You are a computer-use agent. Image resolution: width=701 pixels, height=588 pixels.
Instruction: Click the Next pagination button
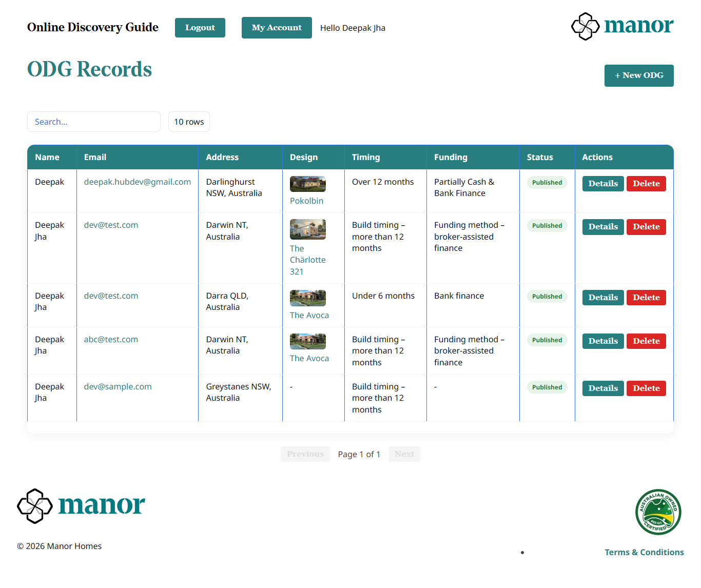point(404,454)
